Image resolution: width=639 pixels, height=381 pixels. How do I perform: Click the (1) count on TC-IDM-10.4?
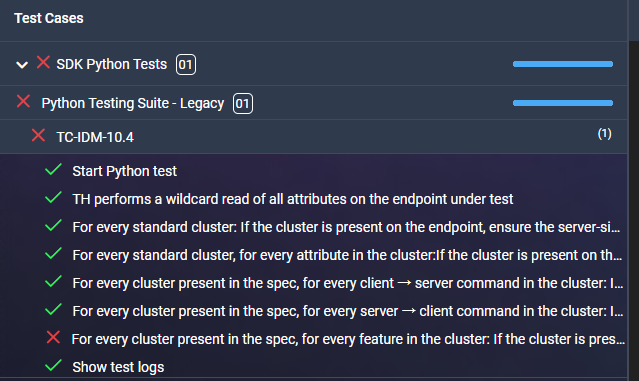point(604,134)
